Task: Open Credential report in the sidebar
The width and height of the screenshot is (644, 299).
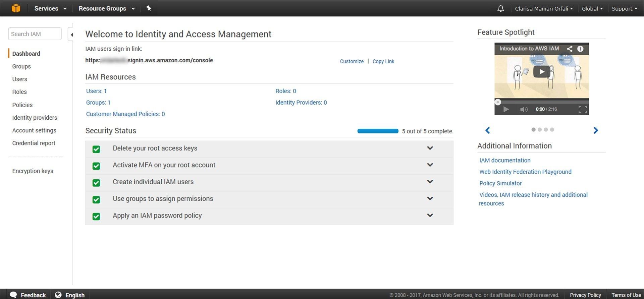Action: click(34, 143)
